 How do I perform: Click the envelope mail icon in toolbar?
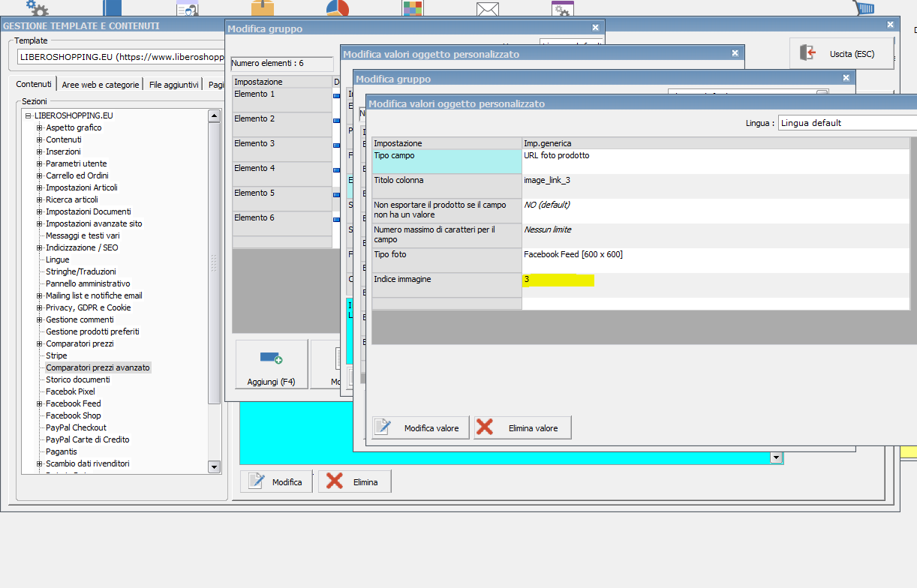point(488,9)
